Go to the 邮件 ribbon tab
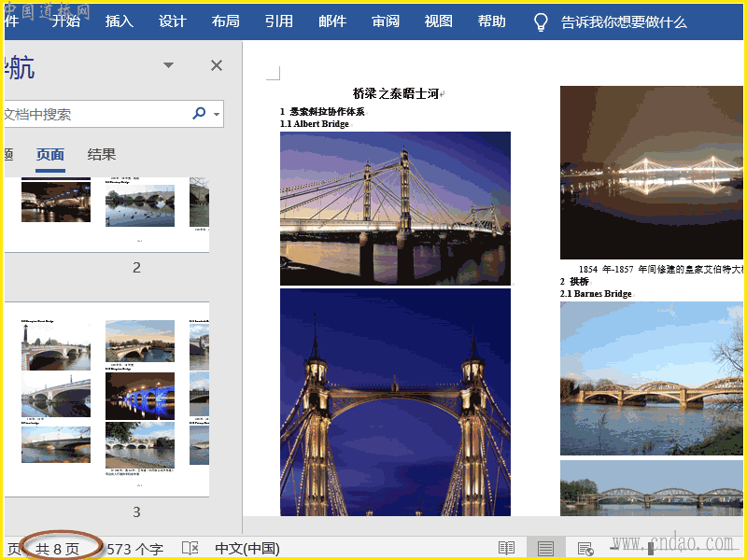Viewport: 747px width, 560px height. pos(332,21)
